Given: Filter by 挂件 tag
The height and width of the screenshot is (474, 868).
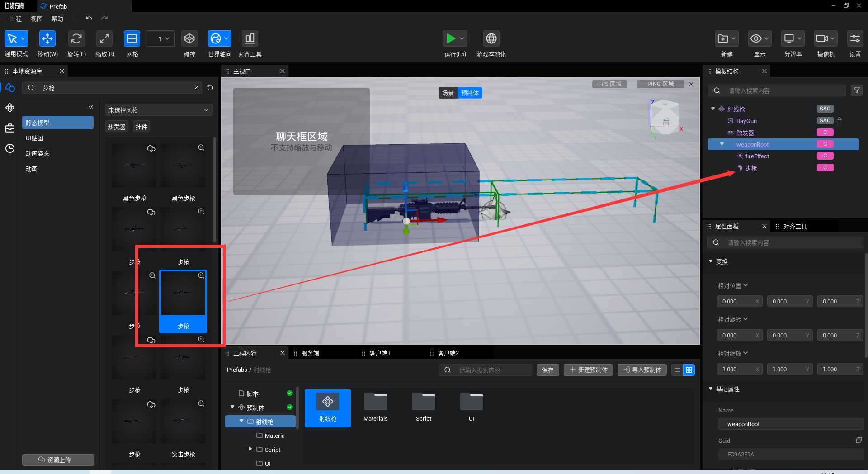Looking at the screenshot, I should [142, 127].
